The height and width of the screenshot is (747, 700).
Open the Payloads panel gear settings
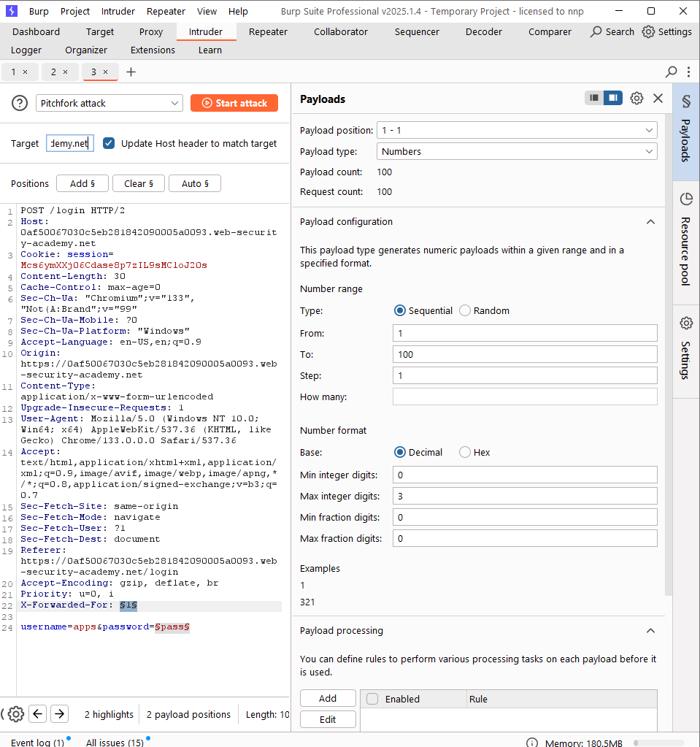pyautogui.click(x=636, y=98)
